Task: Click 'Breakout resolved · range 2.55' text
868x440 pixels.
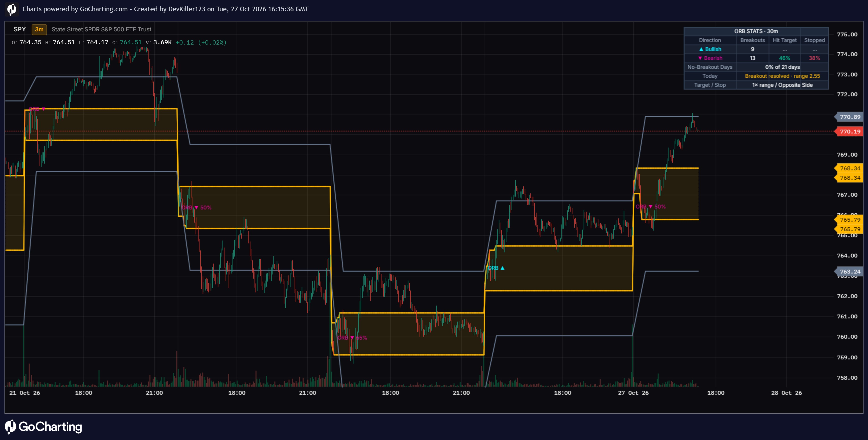Action: [x=782, y=76]
